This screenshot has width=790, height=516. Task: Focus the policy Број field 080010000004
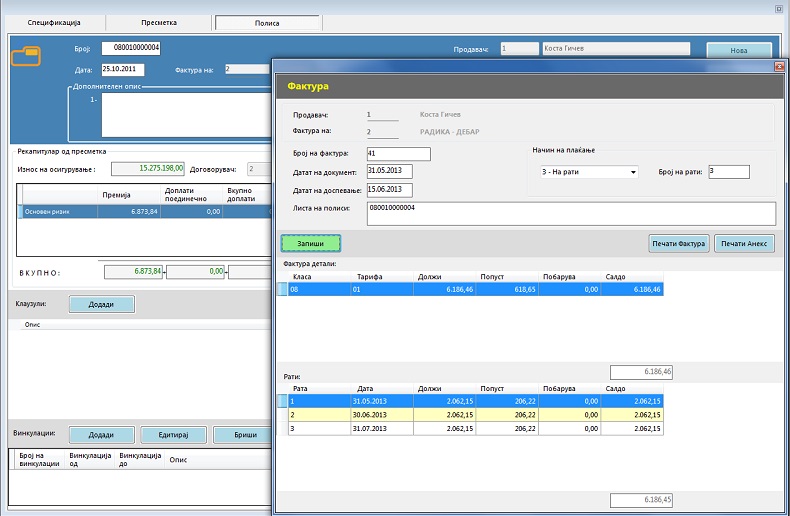pos(131,48)
